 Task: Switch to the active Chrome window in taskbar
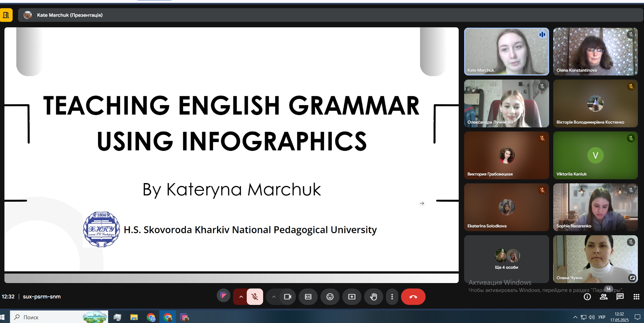pos(168,317)
